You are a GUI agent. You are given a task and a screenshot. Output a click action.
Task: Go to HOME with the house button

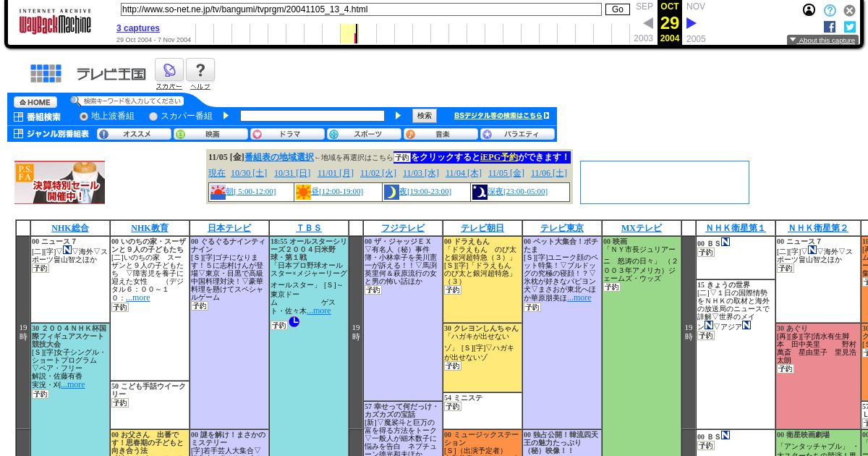pyautogui.click(x=35, y=102)
